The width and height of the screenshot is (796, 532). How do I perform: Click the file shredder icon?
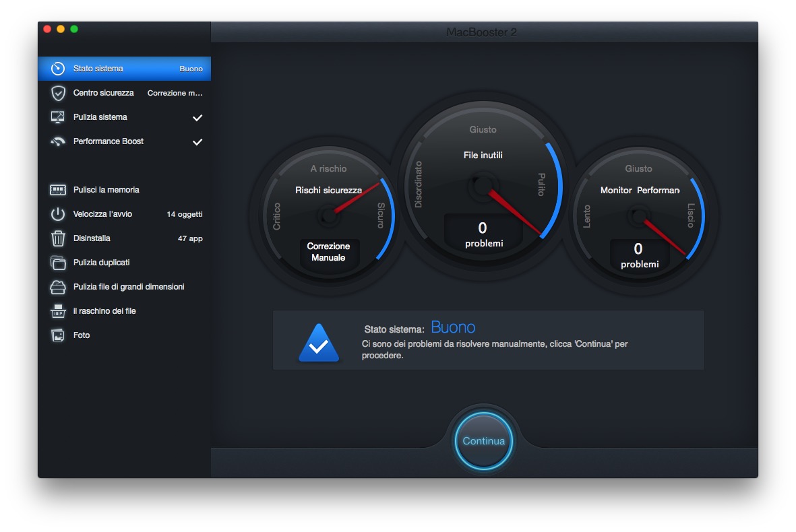pyautogui.click(x=58, y=311)
